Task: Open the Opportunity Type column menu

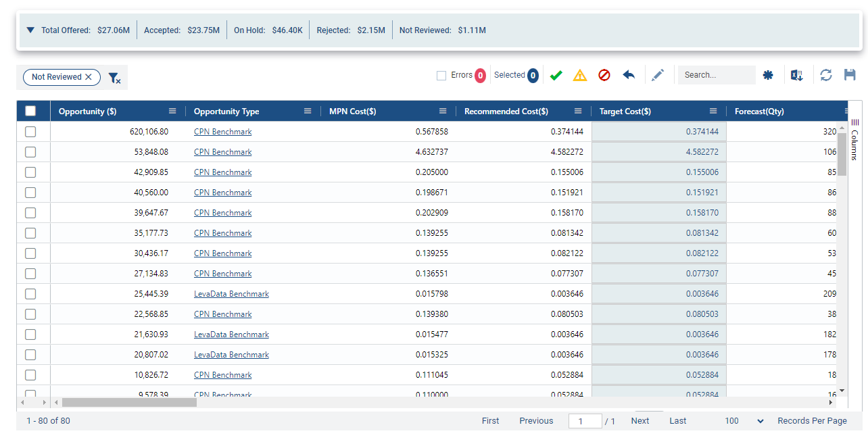Action: coord(308,111)
